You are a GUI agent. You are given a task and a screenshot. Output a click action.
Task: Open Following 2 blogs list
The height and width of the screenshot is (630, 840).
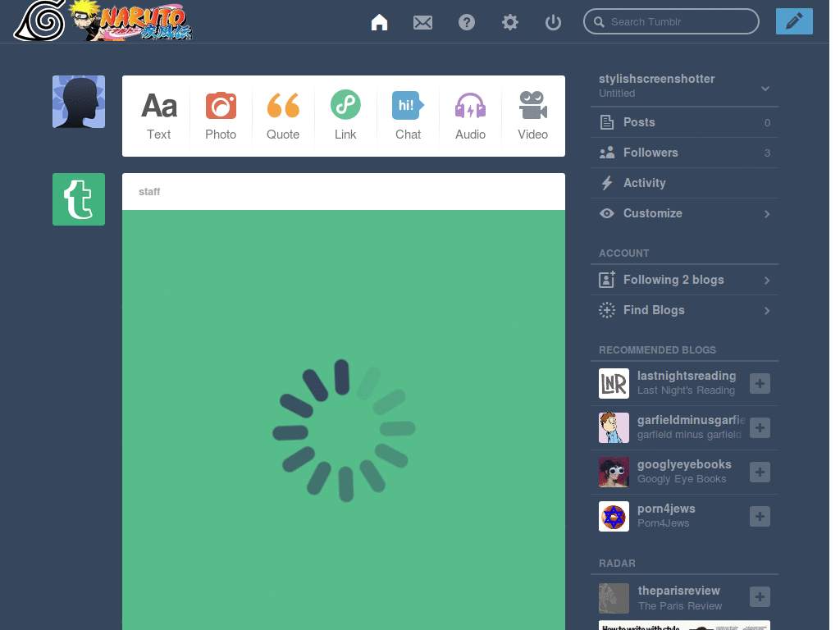(673, 280)
